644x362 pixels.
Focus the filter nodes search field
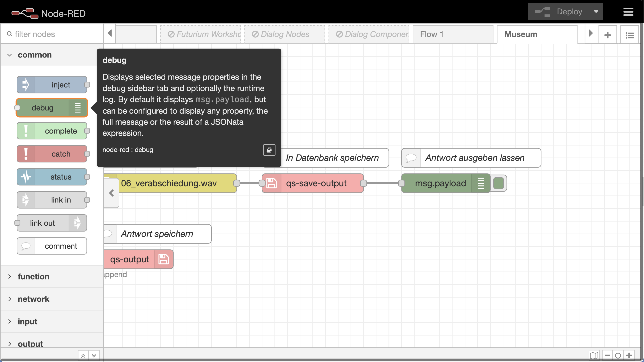click(x=52, y=34)
